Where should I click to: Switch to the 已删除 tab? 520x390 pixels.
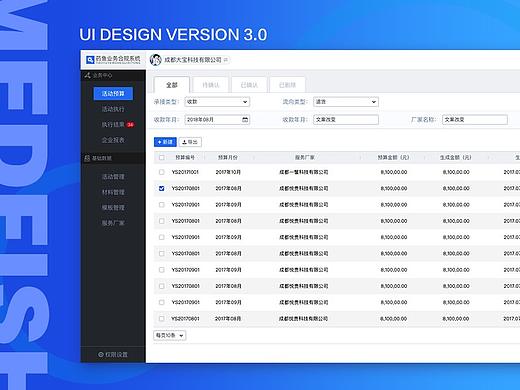pos(287,85)
